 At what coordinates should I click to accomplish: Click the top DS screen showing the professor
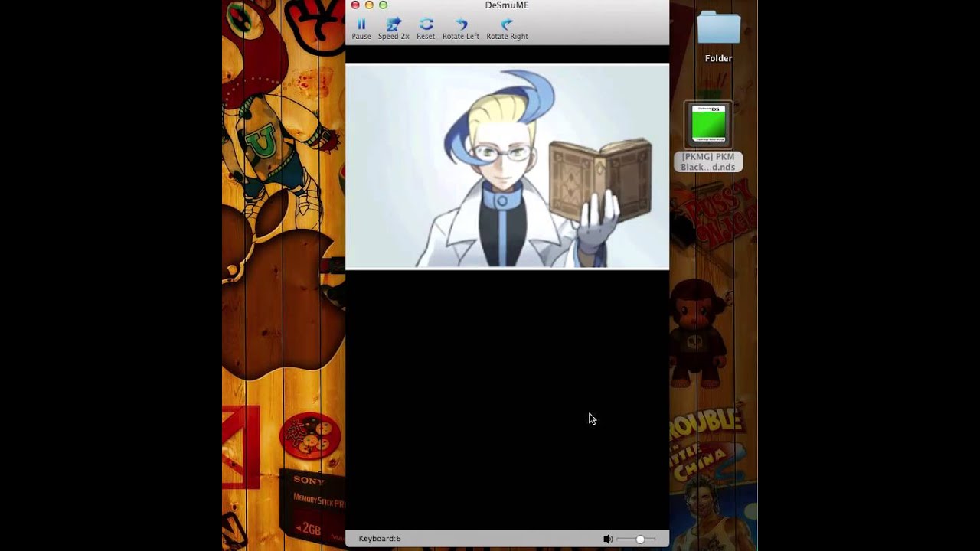[x=507, y=166]
